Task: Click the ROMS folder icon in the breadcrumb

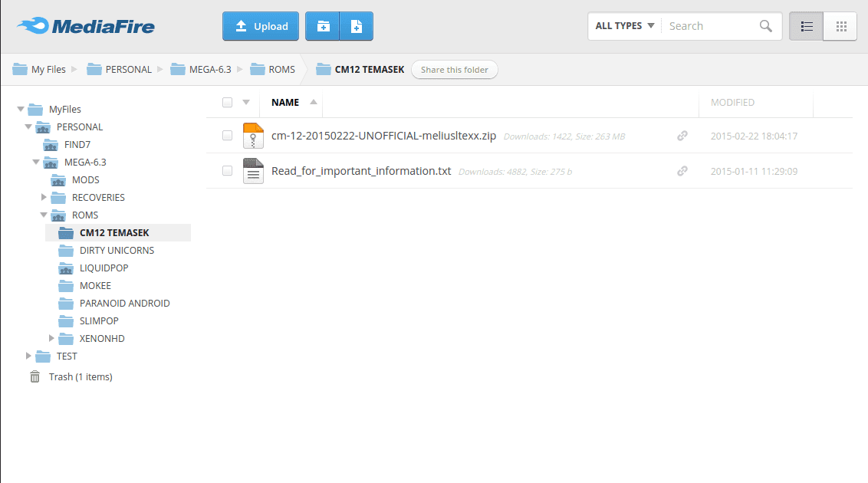Action: coord(258,69)
